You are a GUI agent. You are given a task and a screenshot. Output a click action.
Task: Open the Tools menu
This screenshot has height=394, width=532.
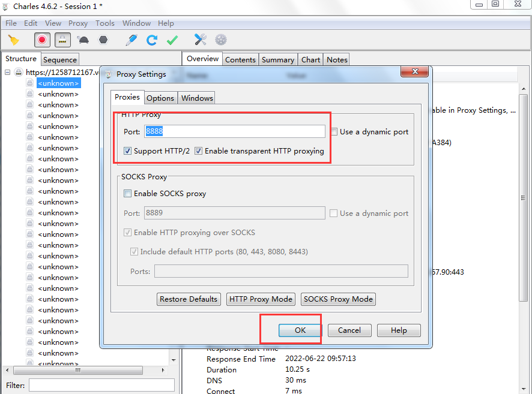point(105,23)
